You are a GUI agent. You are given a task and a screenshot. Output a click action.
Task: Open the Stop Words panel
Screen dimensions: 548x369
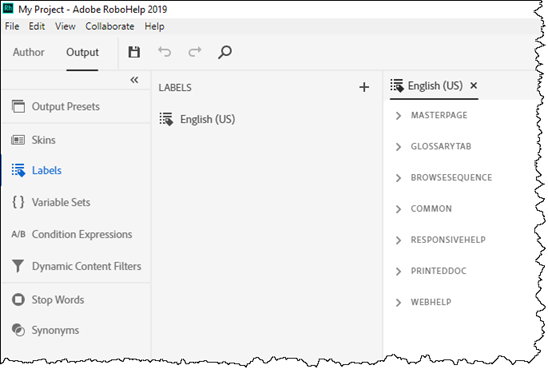coord(75,300)
